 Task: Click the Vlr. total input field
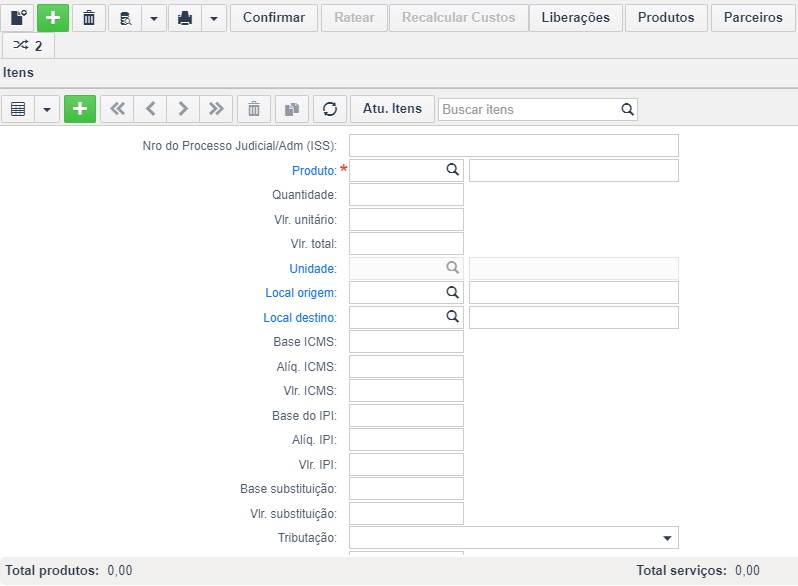[406, 244]
